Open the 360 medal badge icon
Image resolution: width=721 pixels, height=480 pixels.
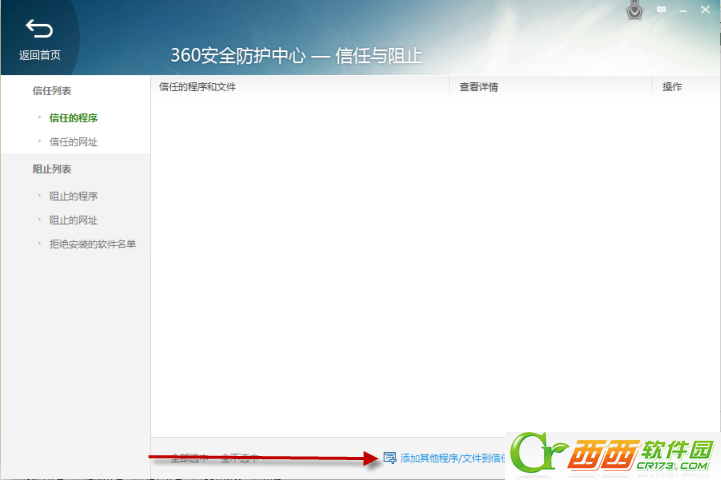pyautogui.click(x=634, y=12)
